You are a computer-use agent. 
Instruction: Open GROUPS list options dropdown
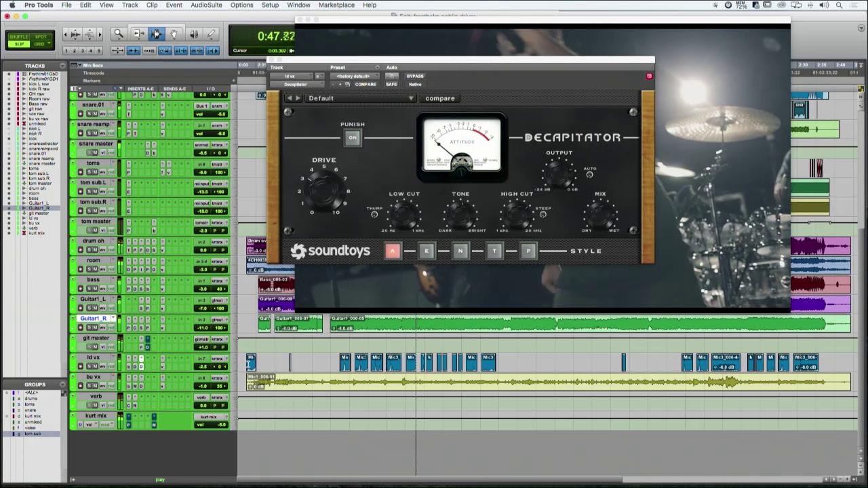[62, 384]
